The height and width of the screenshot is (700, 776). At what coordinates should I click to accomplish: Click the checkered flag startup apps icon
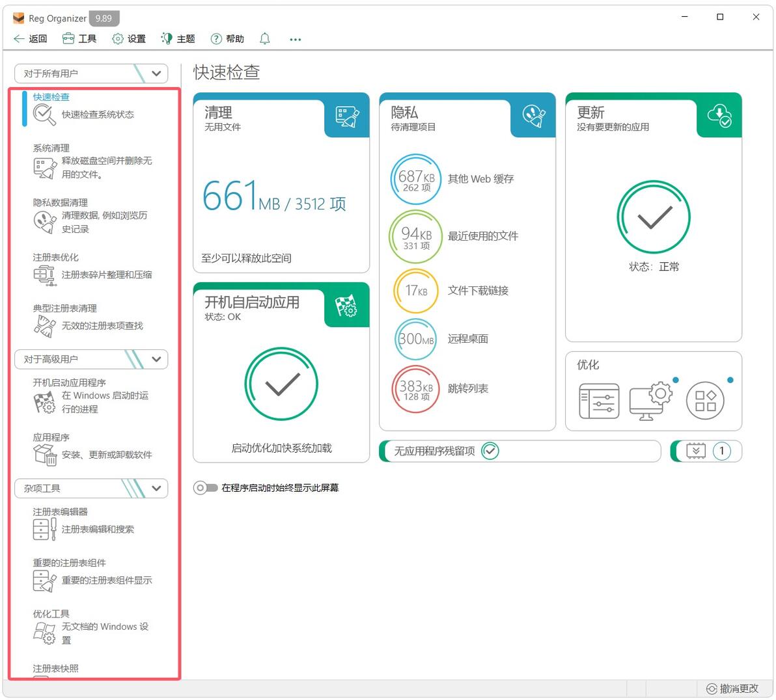[346, 306]
